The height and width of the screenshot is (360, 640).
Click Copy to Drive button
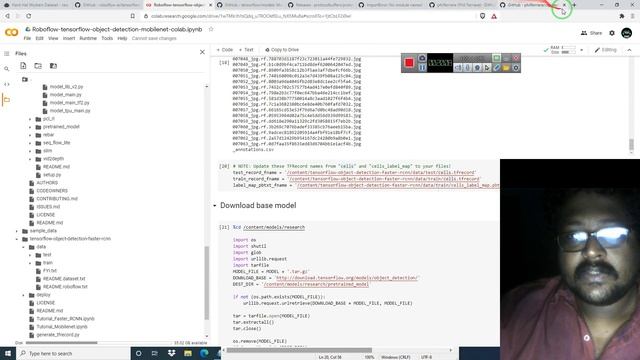[x=282, y=50]
